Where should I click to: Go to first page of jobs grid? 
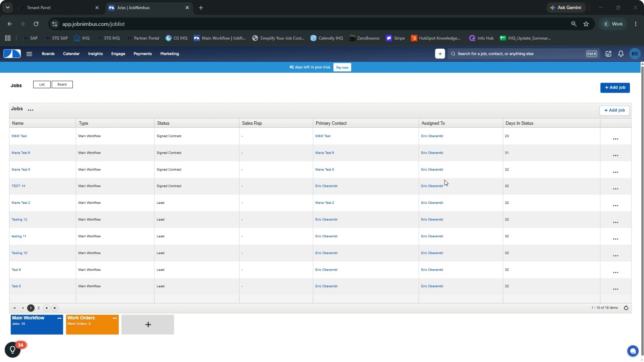tap(14, 308)
